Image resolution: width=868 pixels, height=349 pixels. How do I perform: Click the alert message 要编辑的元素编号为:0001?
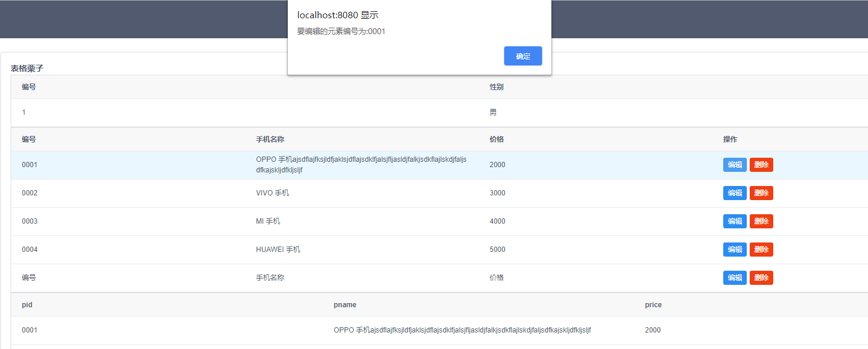coord(341,32)
